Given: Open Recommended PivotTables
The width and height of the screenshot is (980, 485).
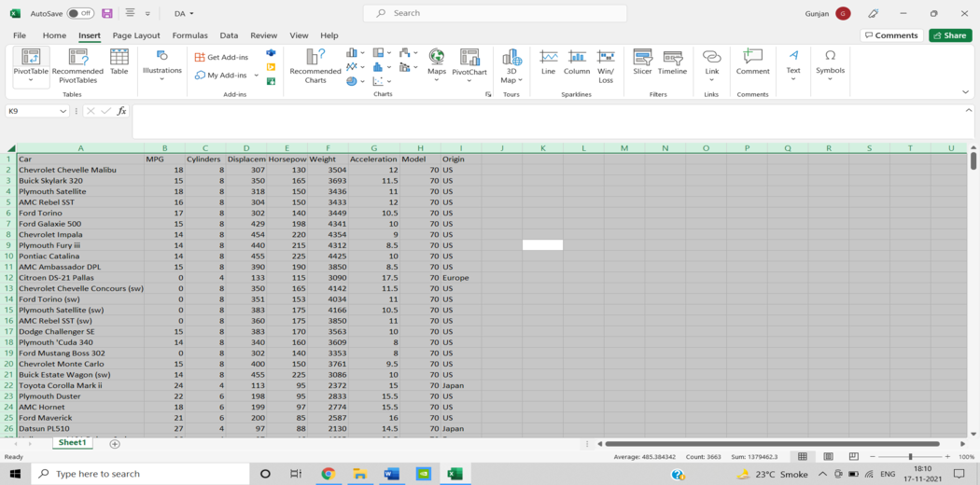Looking at the screenshot, I should [x=78, y=66].
